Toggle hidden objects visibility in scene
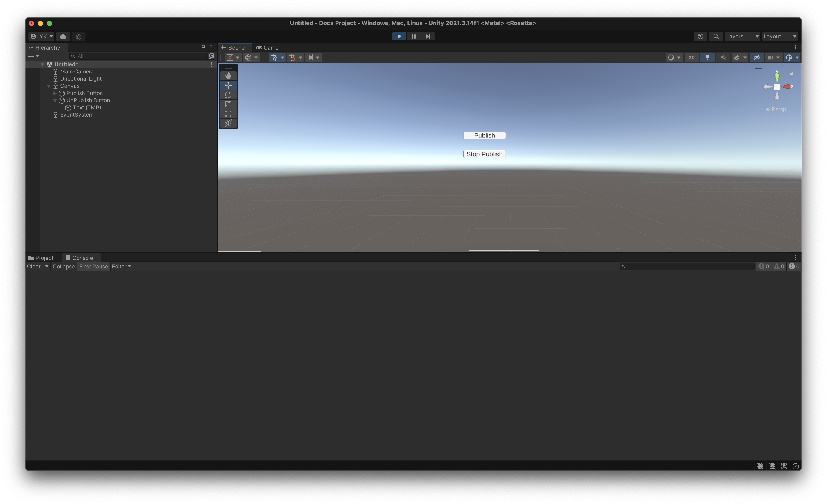The image size is (827, 504). [756, 58]
